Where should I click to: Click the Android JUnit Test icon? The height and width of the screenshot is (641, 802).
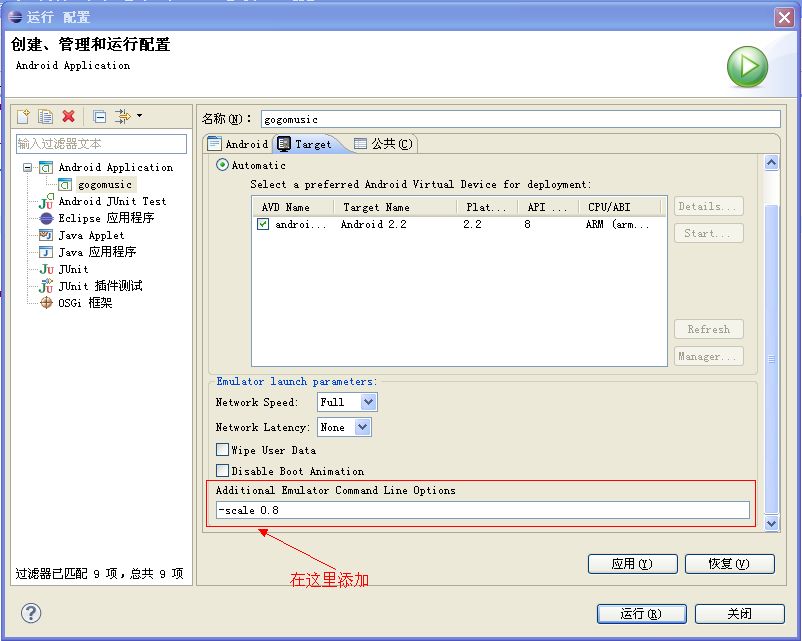pos(46,201)
